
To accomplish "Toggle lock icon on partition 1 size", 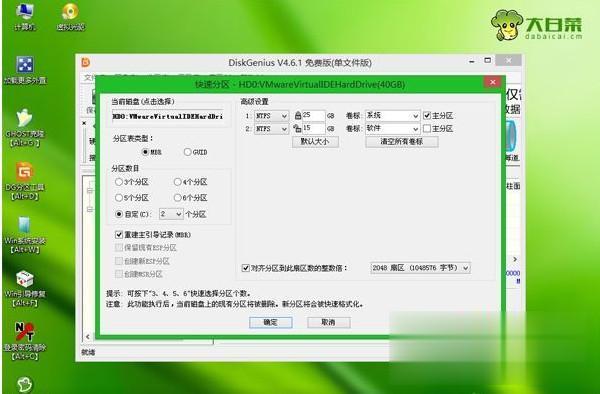I will (x=298, y=115).
